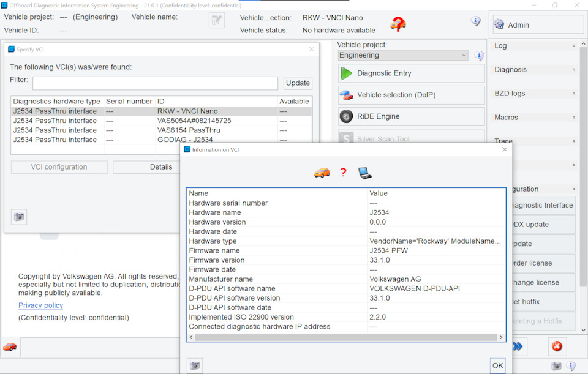Expand the Diagnosis section

click(574, 70)
